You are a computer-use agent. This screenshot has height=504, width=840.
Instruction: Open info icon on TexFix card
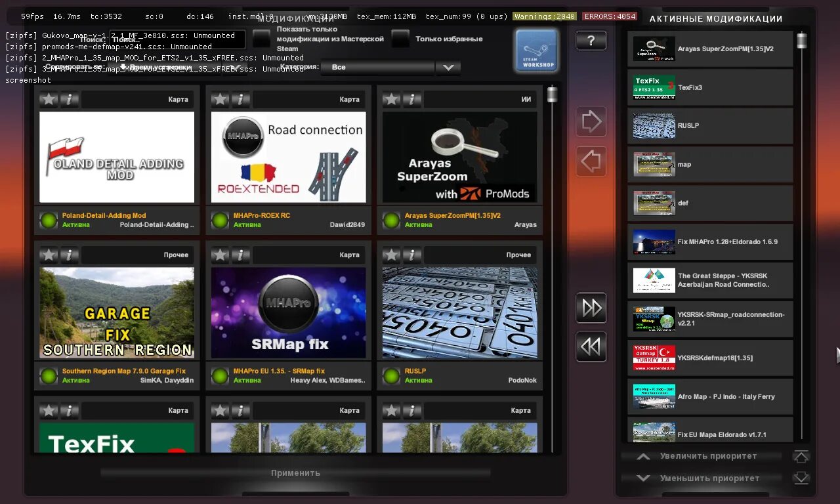pos(70,410)
